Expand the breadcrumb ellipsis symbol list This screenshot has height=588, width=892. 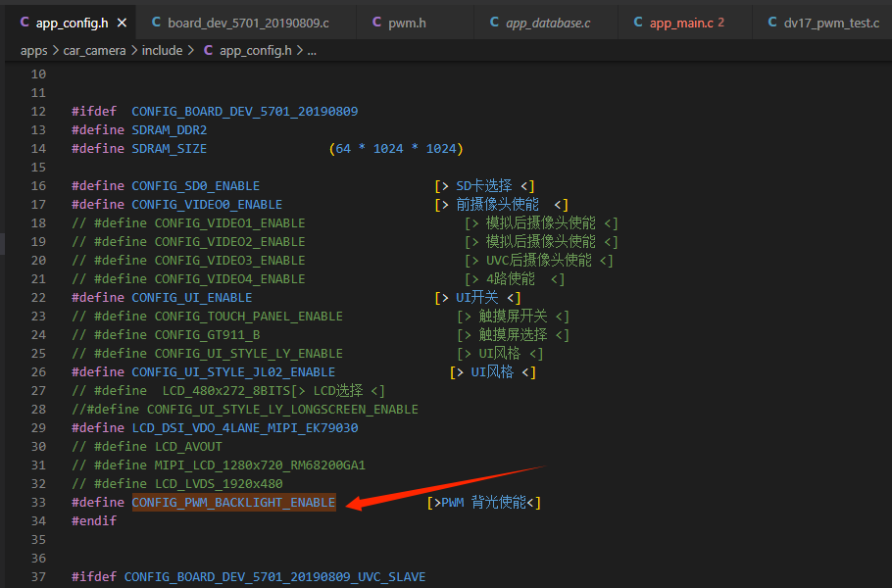(x=312, y=51)
